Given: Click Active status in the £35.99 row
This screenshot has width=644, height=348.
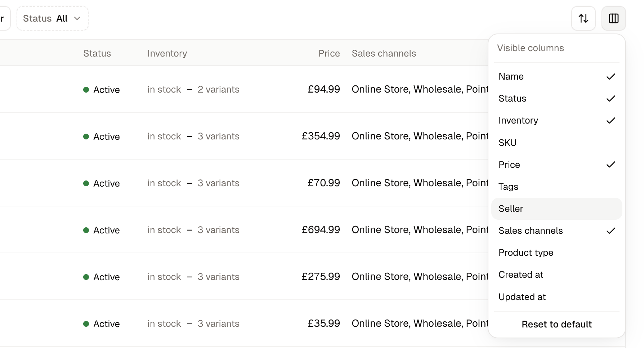Looking at the screenshot, I should 102,324.
